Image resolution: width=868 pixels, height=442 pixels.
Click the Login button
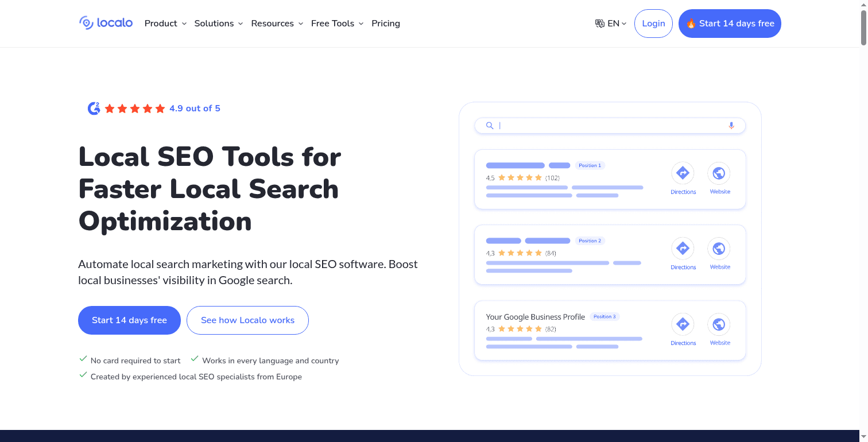click(x=653, y=24)
